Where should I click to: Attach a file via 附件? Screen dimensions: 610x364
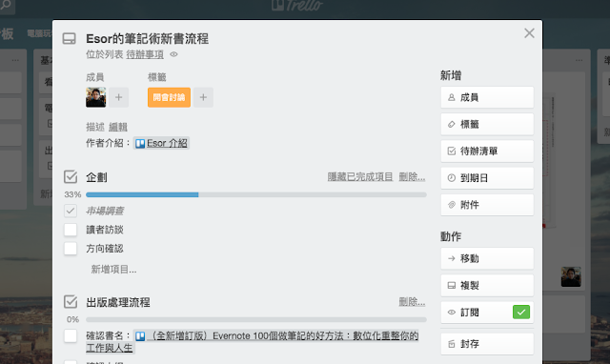pyautogui.click(x=487, y=205)
